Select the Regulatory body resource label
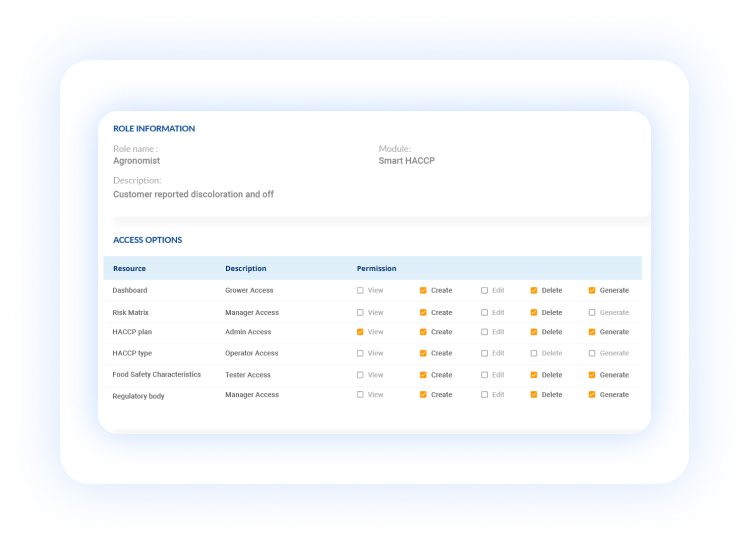This screenshot has width=749, height=544. (139, 396)
